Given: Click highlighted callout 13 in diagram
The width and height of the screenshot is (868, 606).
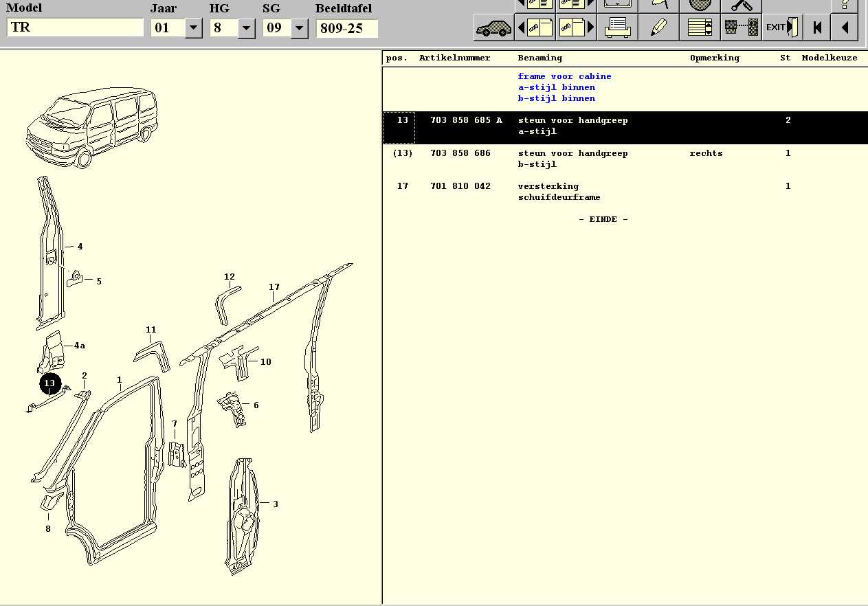Looking at the screenshot, I should (x=50, y=383).
